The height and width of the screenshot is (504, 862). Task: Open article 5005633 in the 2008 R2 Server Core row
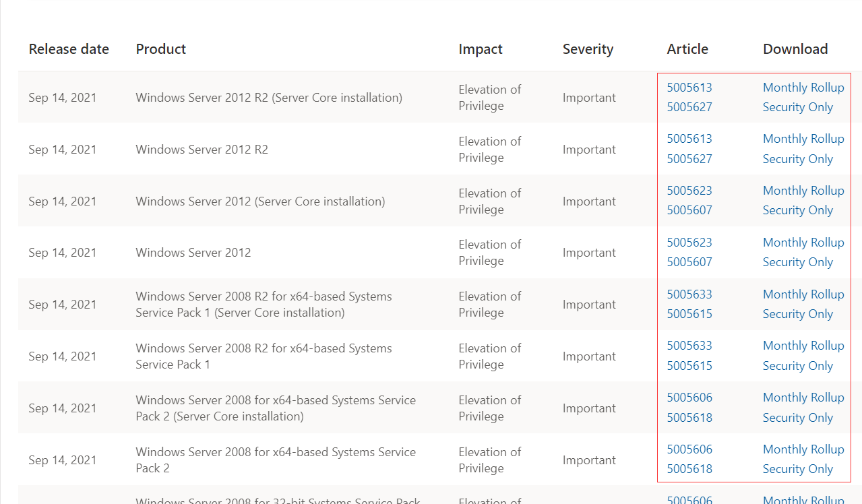pos(689,294)
